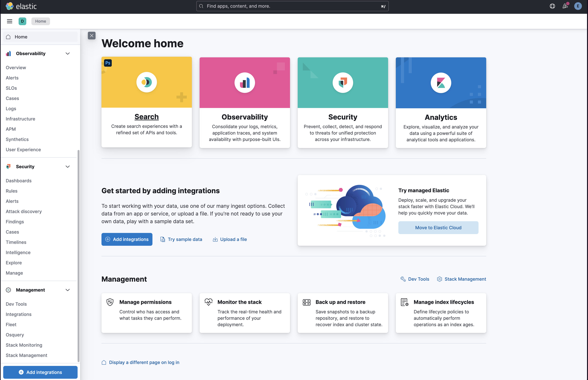Collapse the Observability nav section
This screenshot has height=380, width=588.
[x=68, y=54]
